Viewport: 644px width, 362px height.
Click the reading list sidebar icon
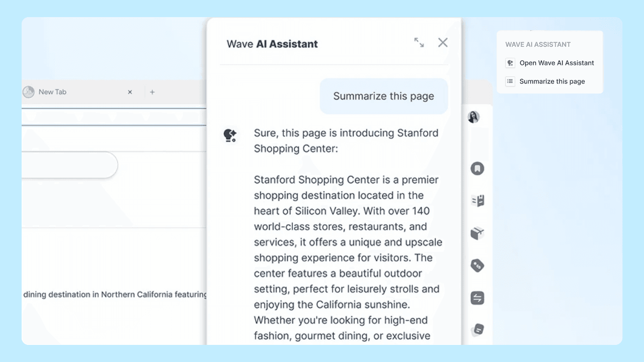(x=477, y=201)
